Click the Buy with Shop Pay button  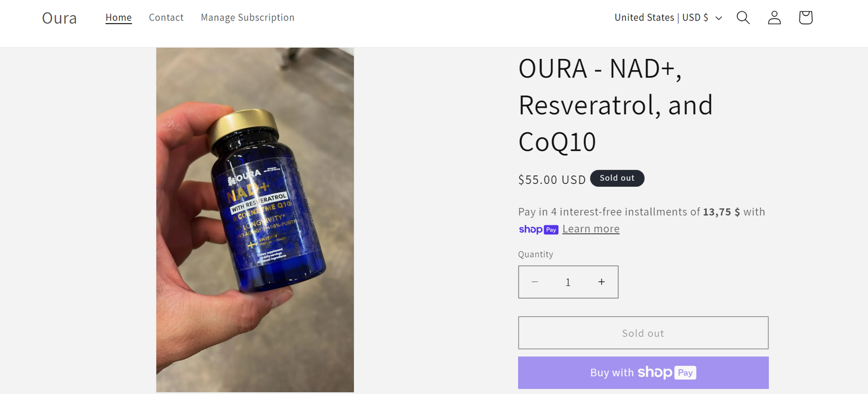(643, 373)
